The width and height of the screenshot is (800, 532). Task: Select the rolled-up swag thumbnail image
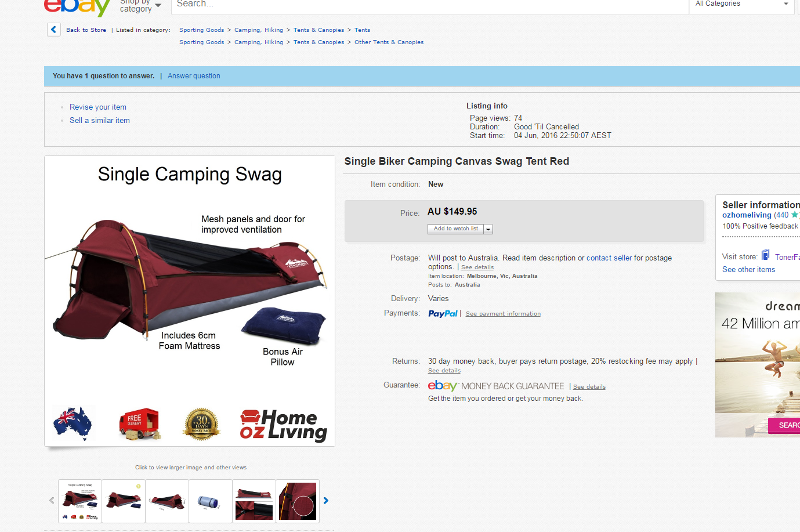tap(211, 501)
